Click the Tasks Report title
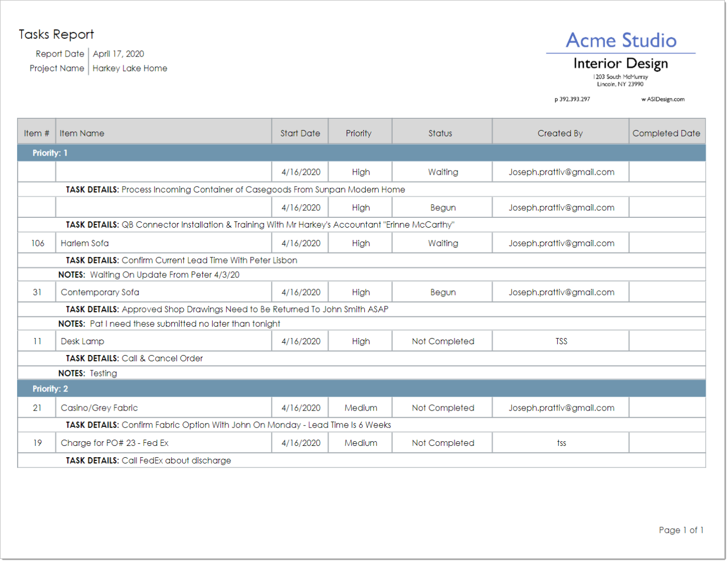728x562 pixels. 56,35
